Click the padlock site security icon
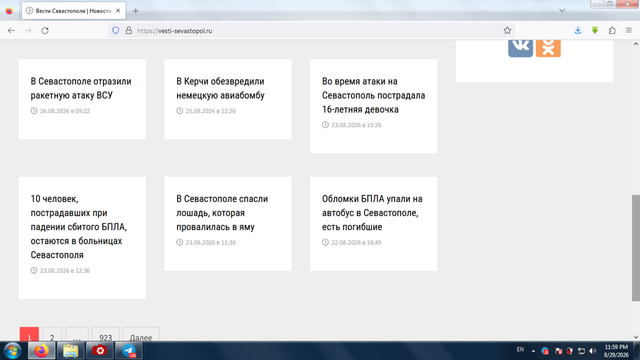This screenshot has height=360, width=640. [129, 31]
